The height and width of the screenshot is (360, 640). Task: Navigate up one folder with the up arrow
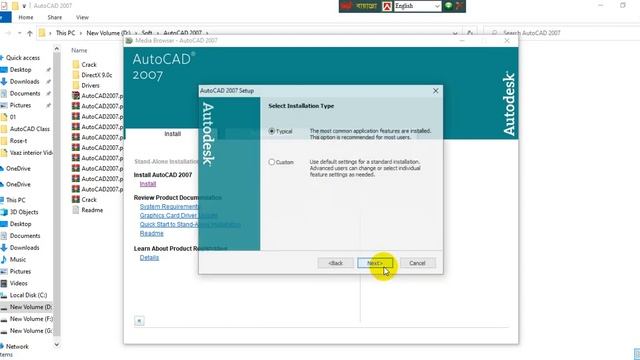click(29, 33)
